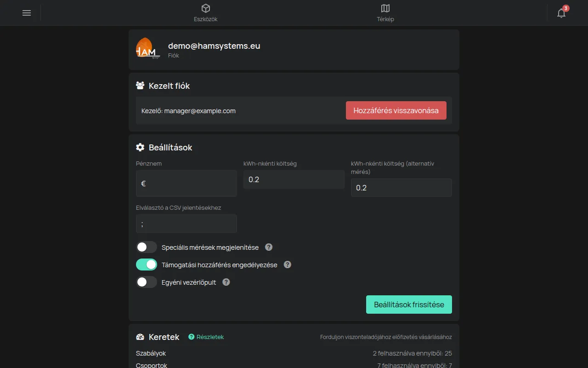The width and height of the screenshot is (588, 368).
Task: Click the Pénznem currency field
Action: (187, 183)
